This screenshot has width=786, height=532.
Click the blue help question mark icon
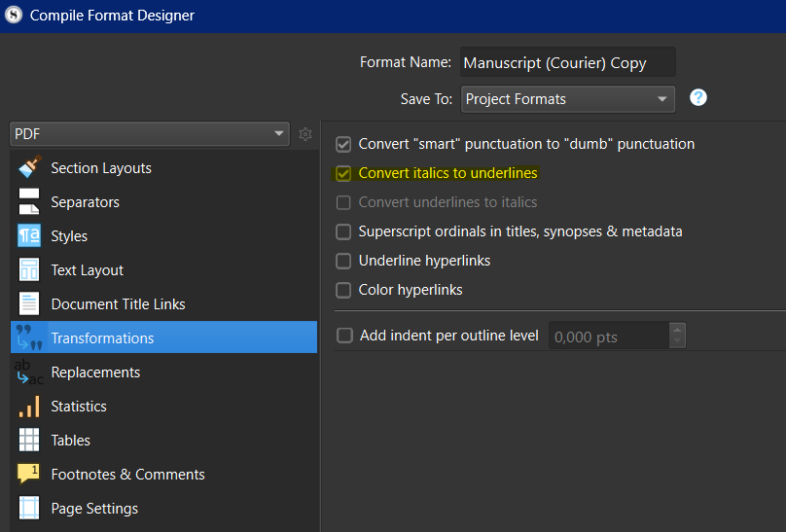(x=697, y=97)
